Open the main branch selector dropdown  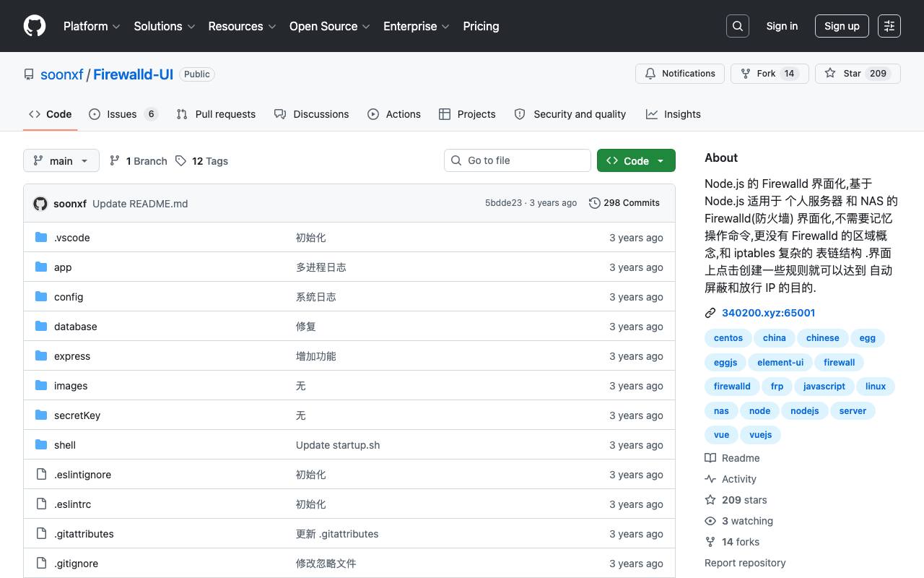61,160
